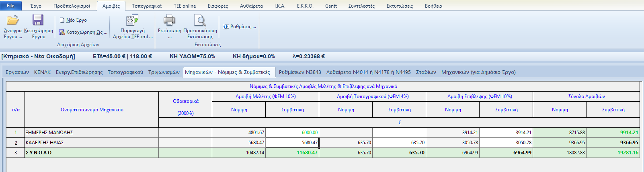Image resolution: width=644 pixels, height=172 pixels.
Task: Click row 1 travel expenses Οδοιπορικά cell
Action: pyautogui.click(x=185, y=133)
